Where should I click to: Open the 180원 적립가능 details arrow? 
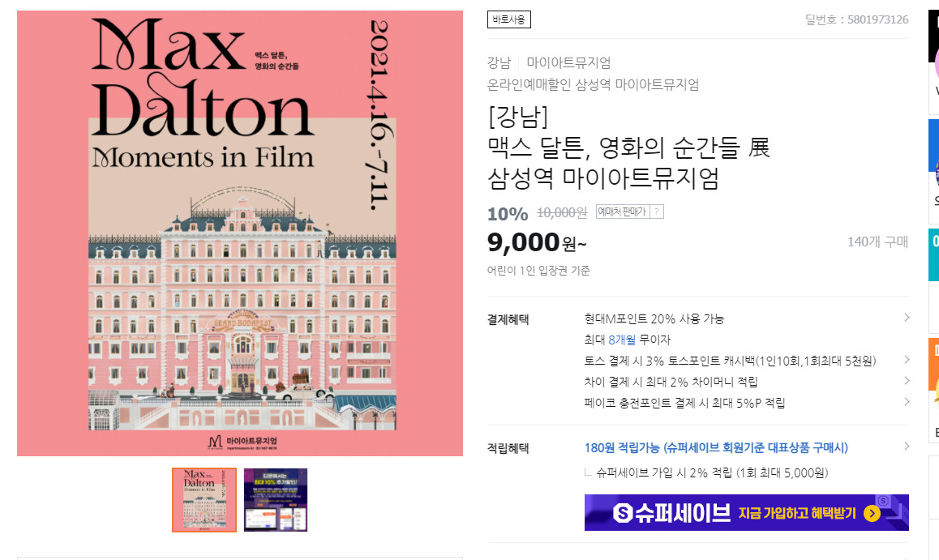(x=907, y=447)
